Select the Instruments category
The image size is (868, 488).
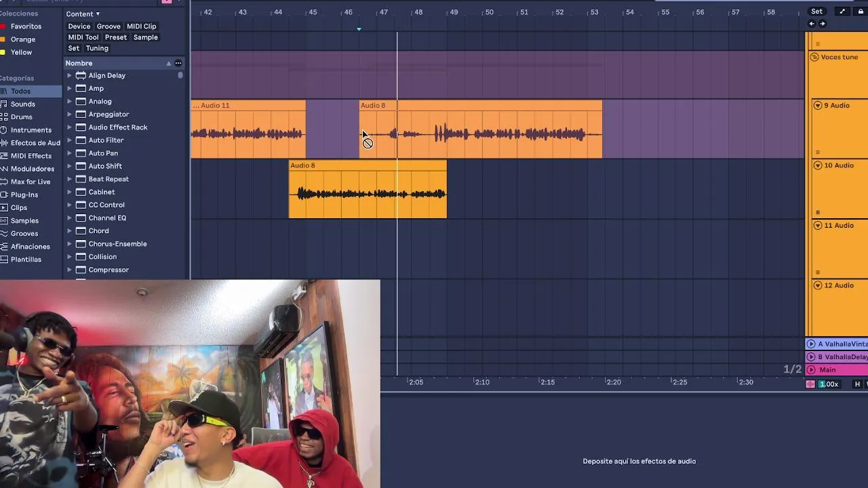coord(30,129)
